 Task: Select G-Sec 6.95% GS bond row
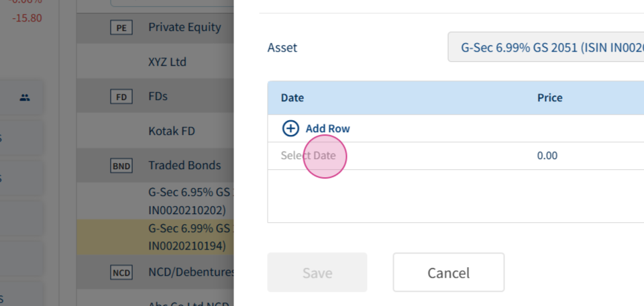pyautogui.click(x=155, y=201)
